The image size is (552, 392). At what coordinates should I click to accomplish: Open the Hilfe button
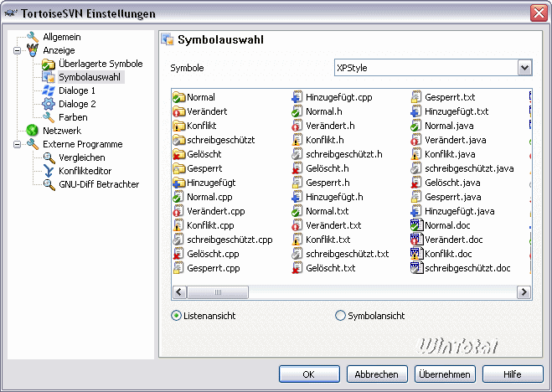pyautogui.click(x=513, y=374)
